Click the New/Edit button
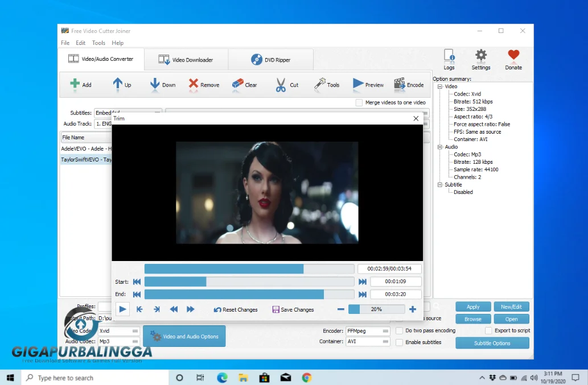588x385 pixels. tap(512, 307)
